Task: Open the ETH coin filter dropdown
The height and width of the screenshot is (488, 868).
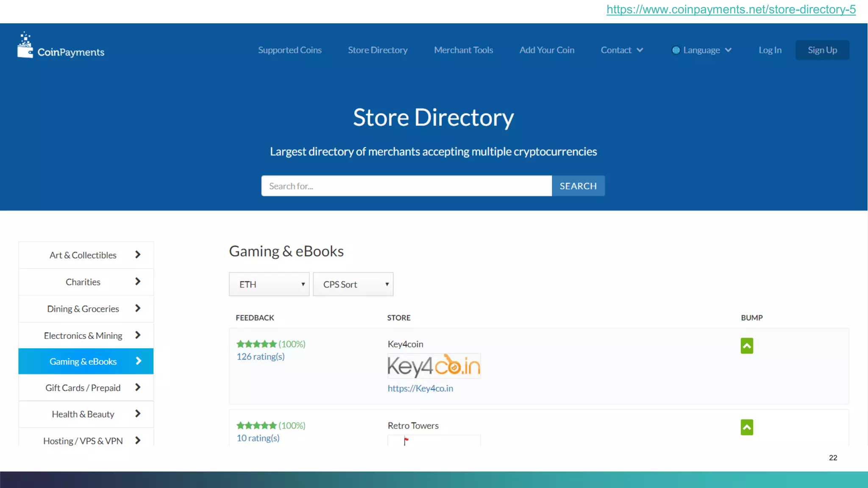Action: click(269, 284)
